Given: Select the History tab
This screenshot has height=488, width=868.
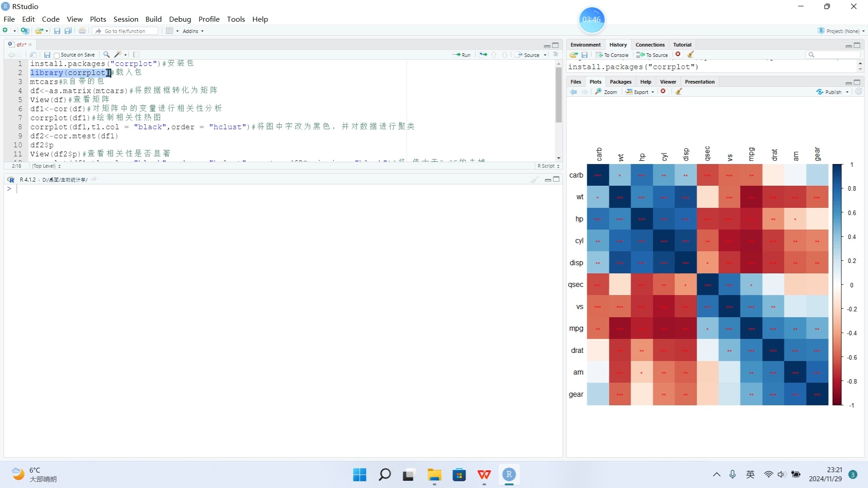Looking at the screenshot, I should coord(618,44).
